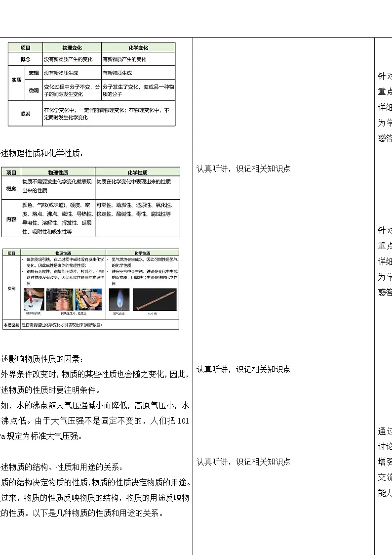Click the header cell '化学性质' above '物质在化学变化中表现'
This screenshot has height=555, width=392.
point(138,172)
